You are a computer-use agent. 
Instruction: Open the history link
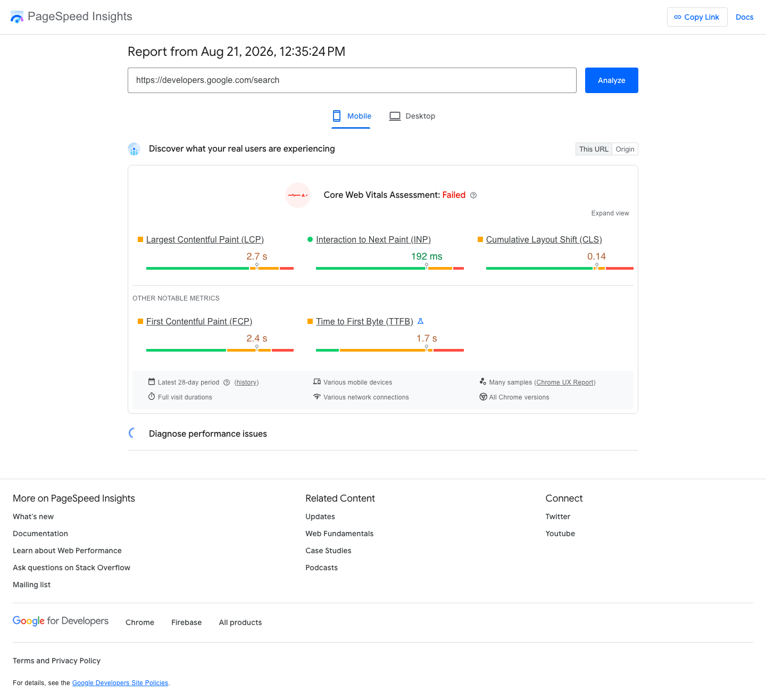[x=246, y=382]
